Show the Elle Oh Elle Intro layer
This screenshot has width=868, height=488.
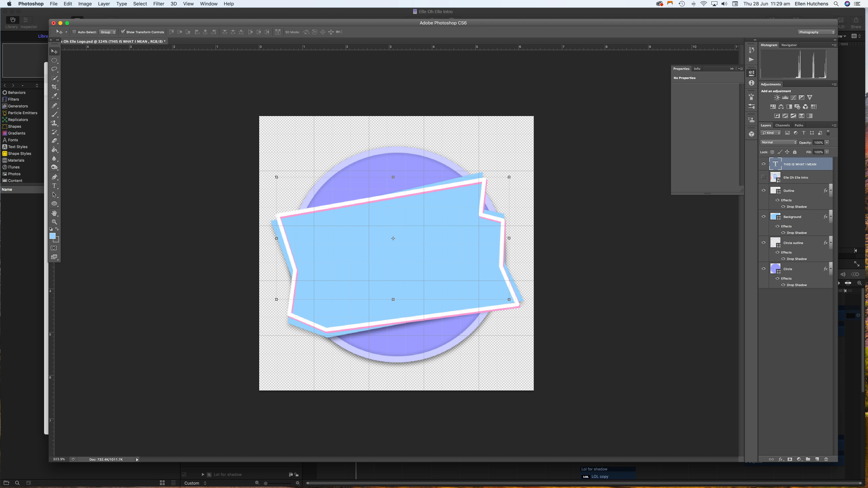click(764, 177)
